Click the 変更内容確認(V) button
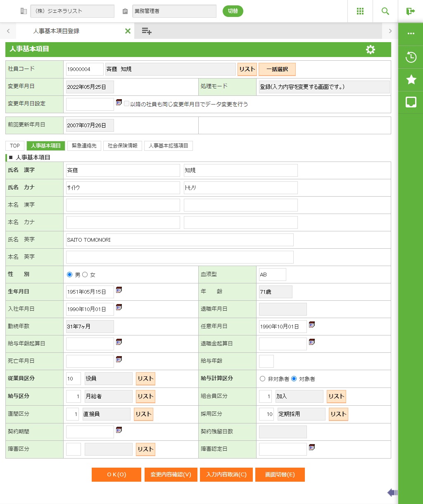423x504 pixels. click(x=171, y=475)
